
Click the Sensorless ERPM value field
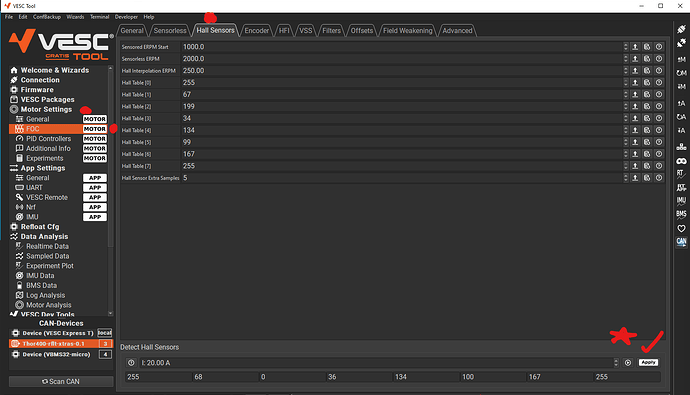click(x=401, y=59)
